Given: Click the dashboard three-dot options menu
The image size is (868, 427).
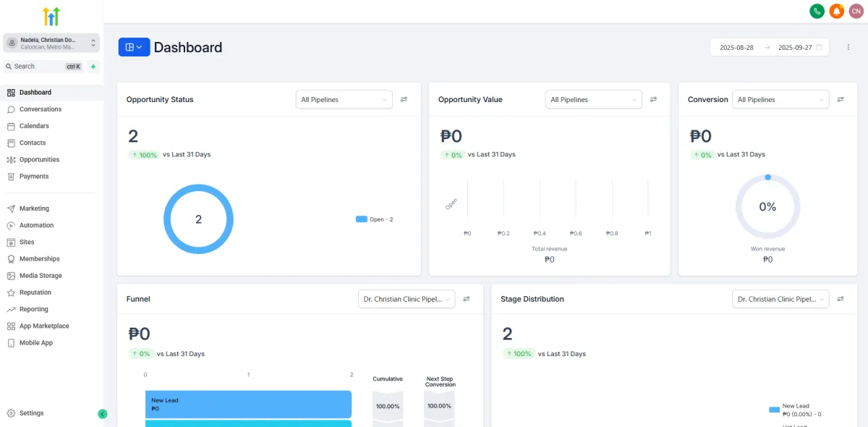Looking at the screenshot, I should [x=848, y=47].
